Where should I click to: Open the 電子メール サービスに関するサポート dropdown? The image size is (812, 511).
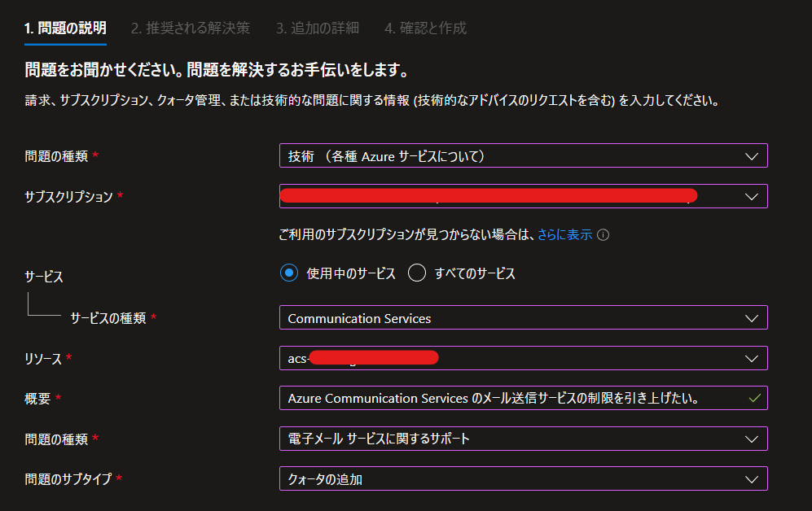tap(523, 439)
